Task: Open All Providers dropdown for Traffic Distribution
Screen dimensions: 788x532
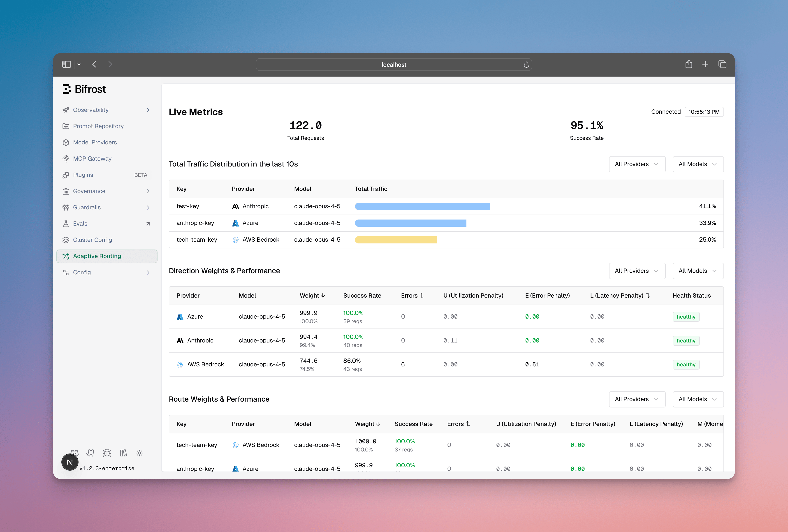Action: pos(637,164)
